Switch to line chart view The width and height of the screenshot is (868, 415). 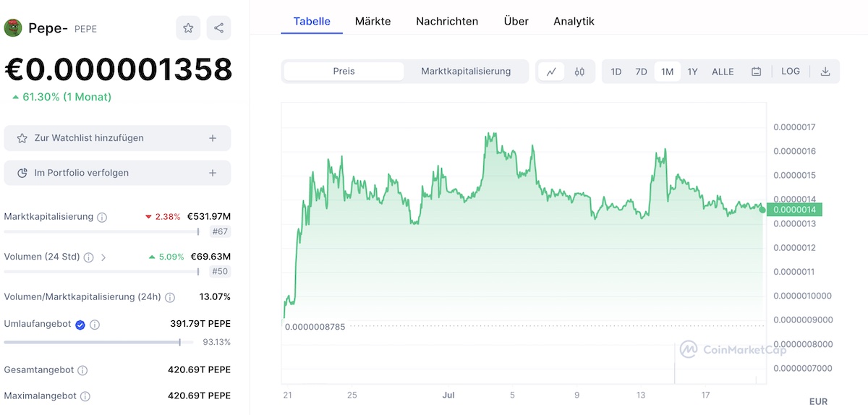pyautogui.click(x=551, y=72)
